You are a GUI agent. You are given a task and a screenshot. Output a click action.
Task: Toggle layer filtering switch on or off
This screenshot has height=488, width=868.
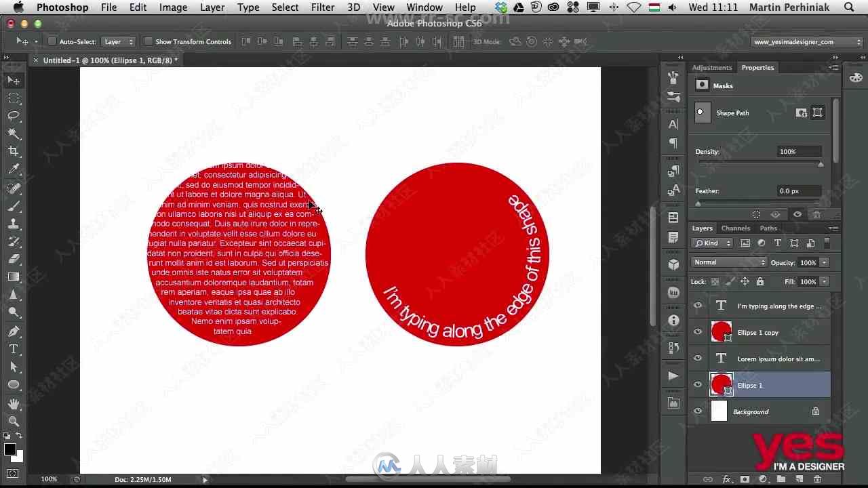827,243
